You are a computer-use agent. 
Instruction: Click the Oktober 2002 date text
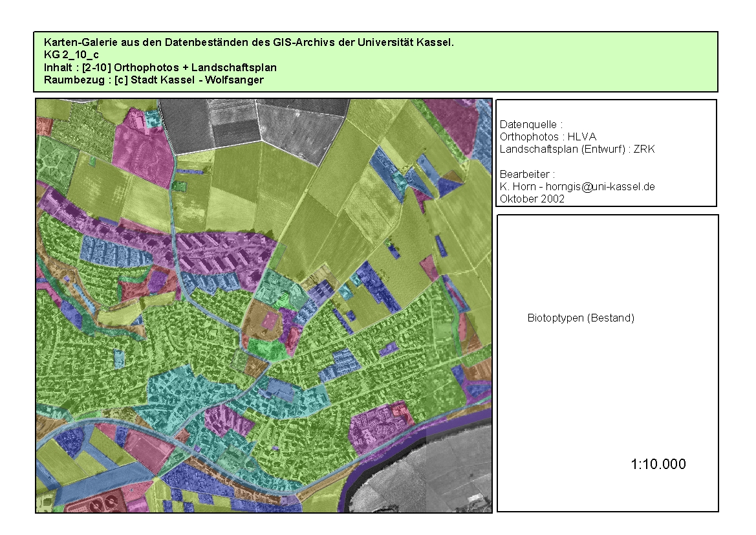click(532, 199)
